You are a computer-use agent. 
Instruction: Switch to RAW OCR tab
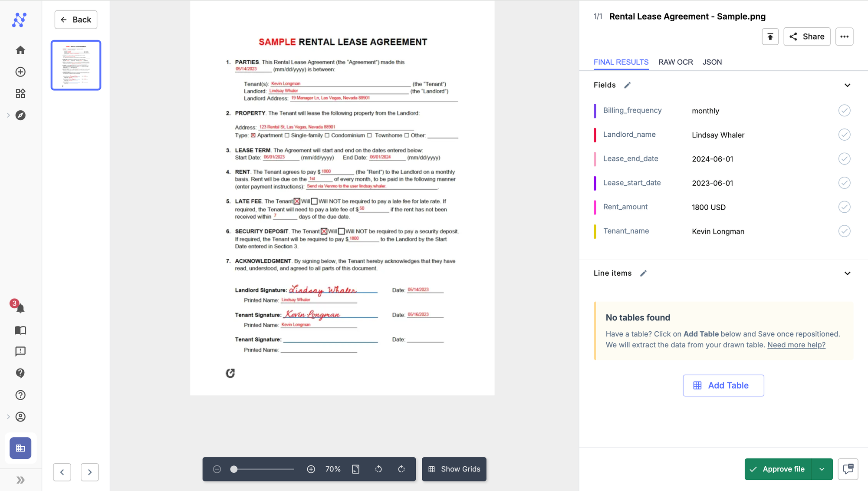(675, 62)
